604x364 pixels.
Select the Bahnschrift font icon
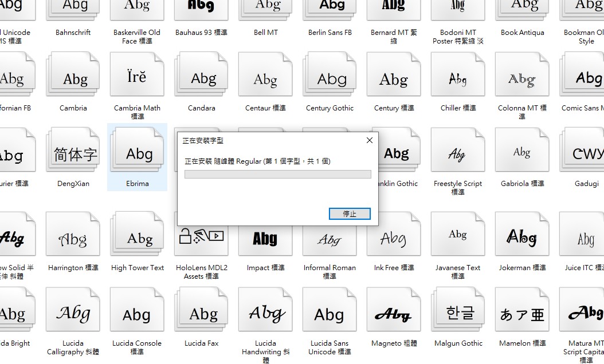(x=73, y=10)
